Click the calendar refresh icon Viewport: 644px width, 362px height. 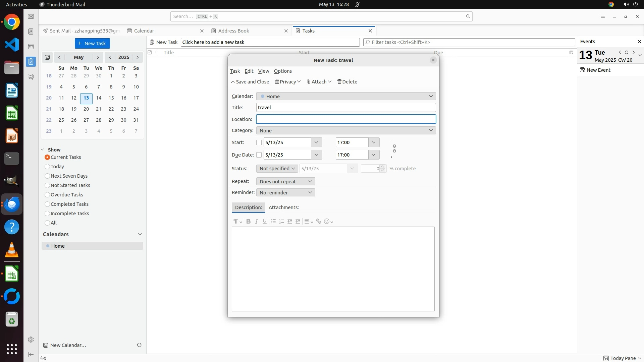tap(139, 345)
